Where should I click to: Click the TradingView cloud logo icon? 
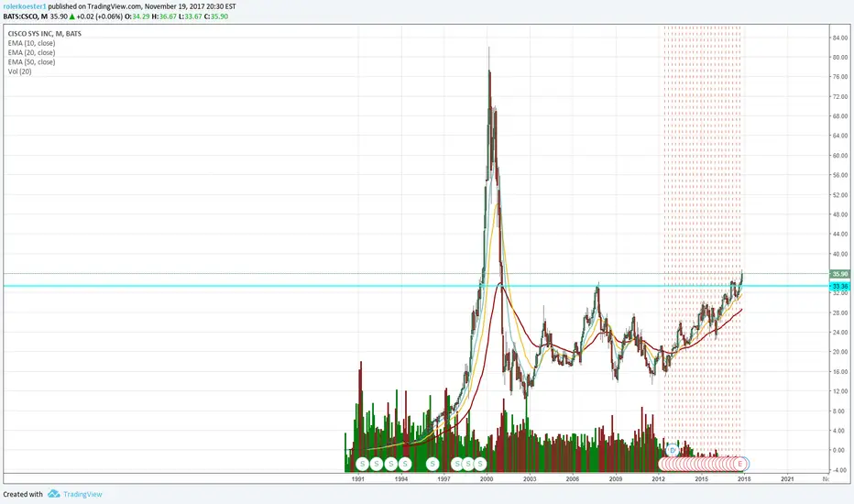[x=53, y=494]
